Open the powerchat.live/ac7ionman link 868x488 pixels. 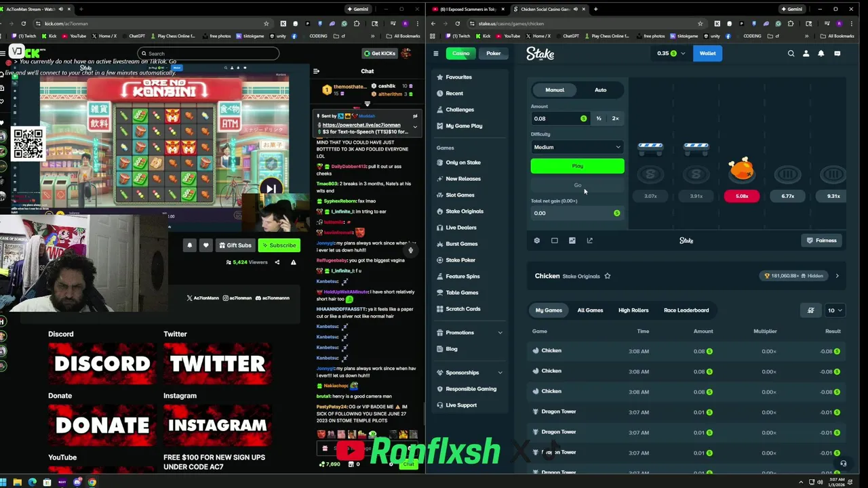coord(361,125)
